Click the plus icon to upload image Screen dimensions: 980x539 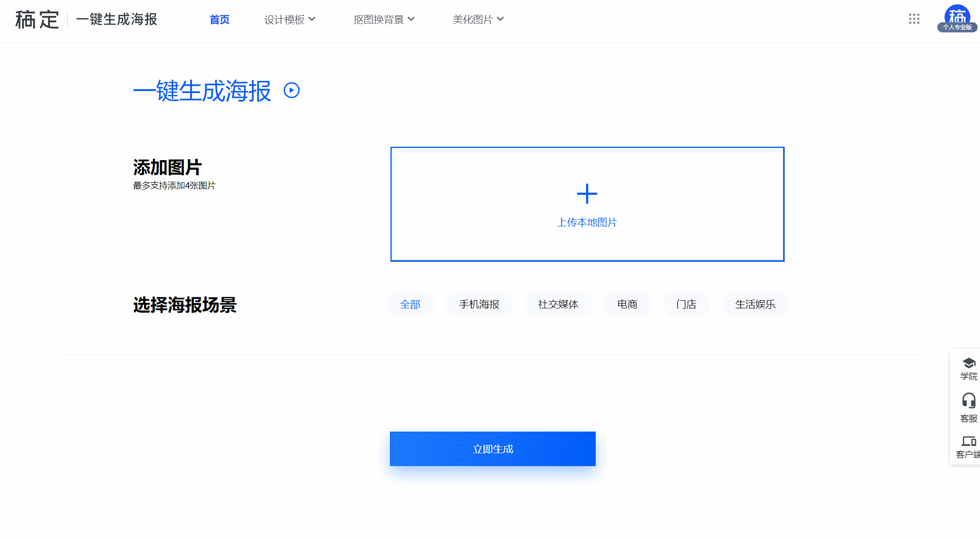(x=587, y=194)
